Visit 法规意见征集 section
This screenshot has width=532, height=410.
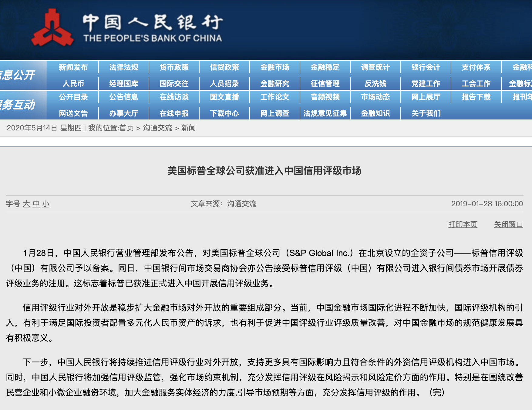[325, 113]
